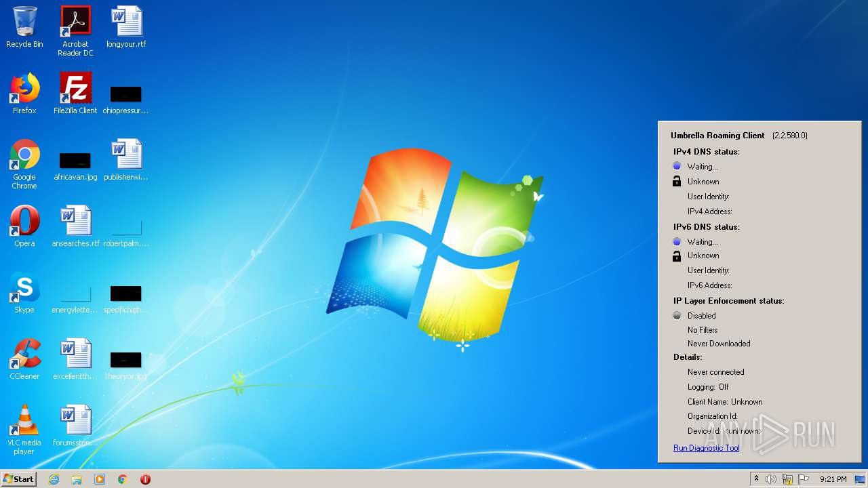Click the Details heading
The image size is (868, 488).
pyautogui.click(x=688, y=357)
